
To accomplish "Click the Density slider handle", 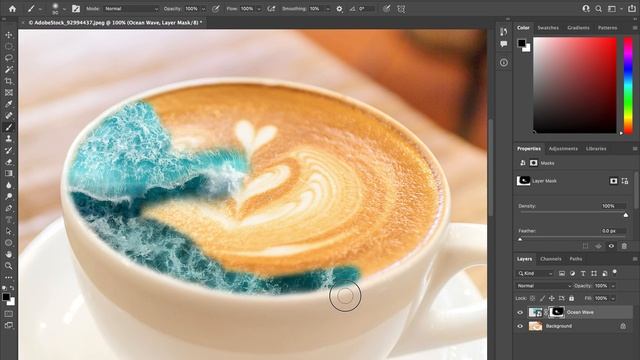I will point(626,214).
